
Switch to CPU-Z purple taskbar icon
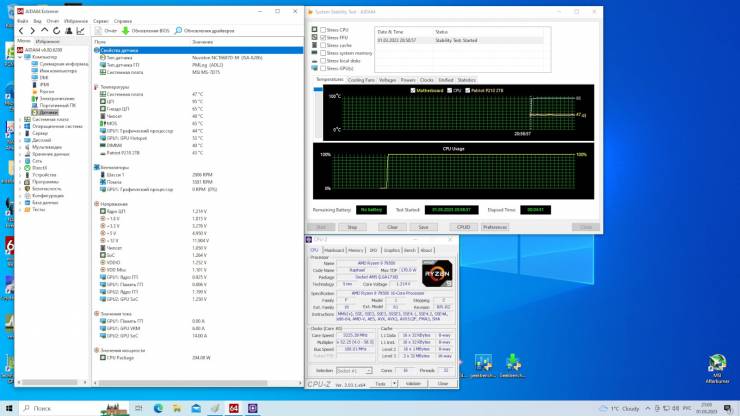[x=252, y=408]
